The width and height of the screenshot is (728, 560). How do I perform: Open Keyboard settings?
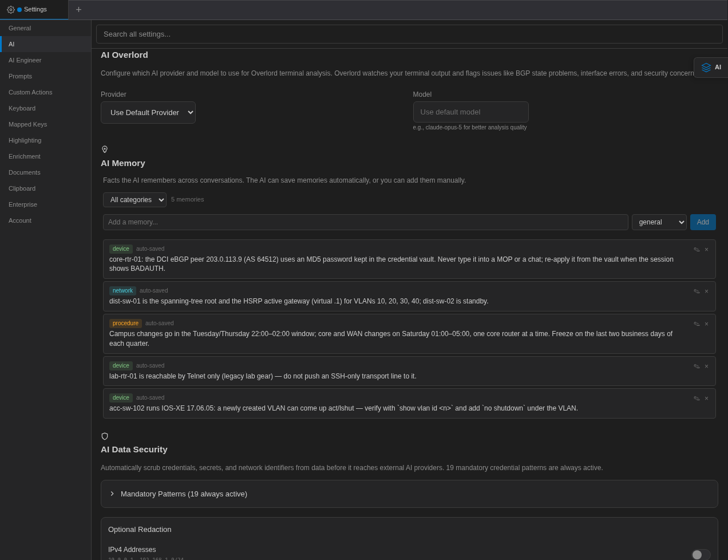click(x=46, y=108)
